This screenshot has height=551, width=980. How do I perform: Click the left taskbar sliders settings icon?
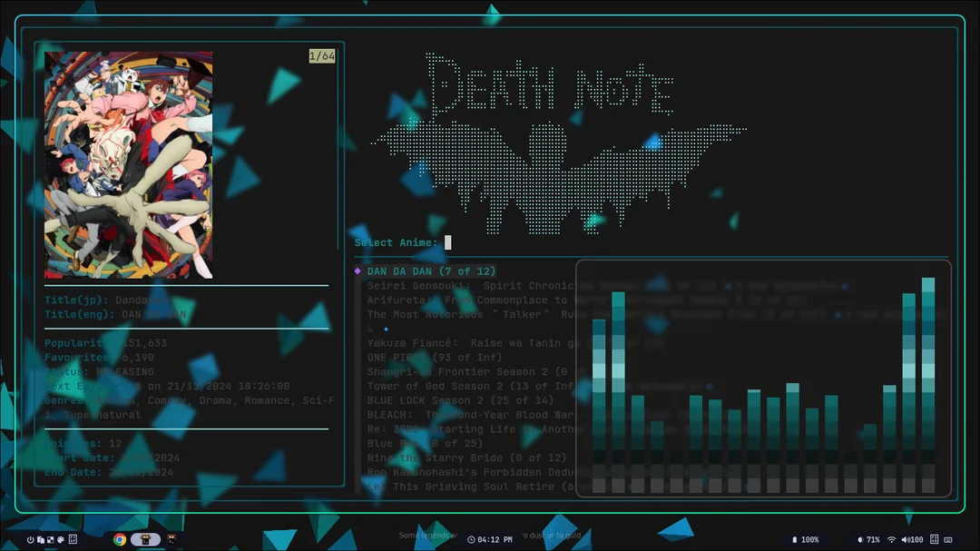coord(73,539)
